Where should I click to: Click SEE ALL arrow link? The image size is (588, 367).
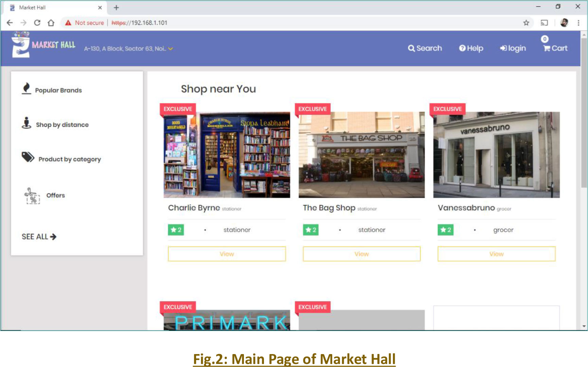[x=39, y=237]
